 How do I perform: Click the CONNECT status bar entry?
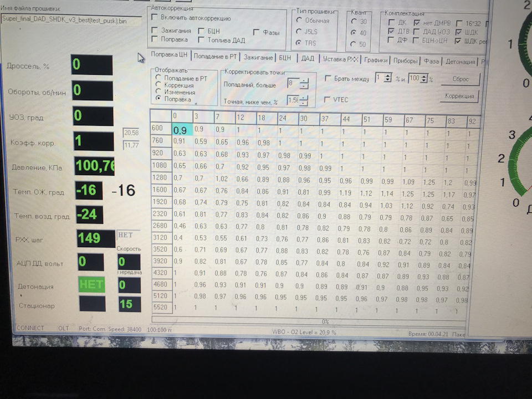tap(30, 328)
